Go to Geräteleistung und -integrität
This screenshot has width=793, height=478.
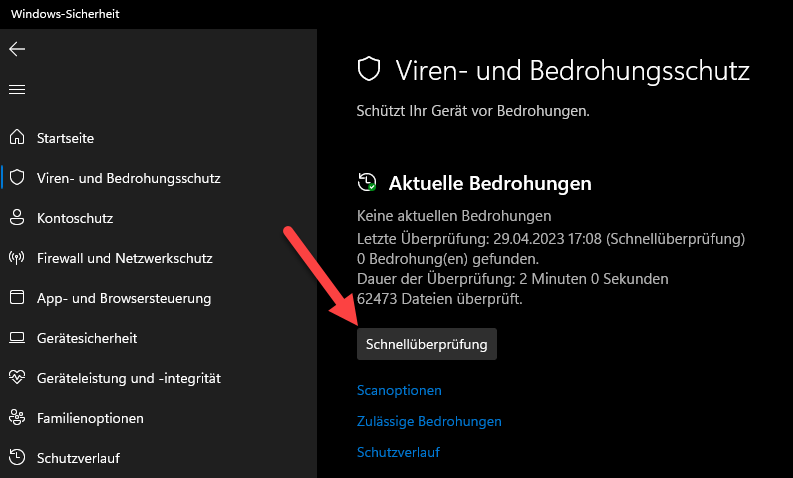[x=128, y=378]
